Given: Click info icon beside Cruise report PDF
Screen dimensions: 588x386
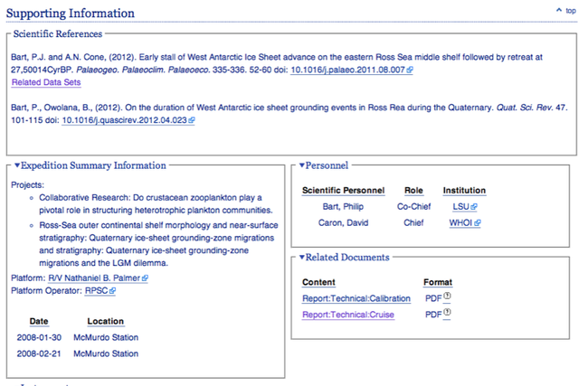Looking at the screenshot, I should coord(448,314).
